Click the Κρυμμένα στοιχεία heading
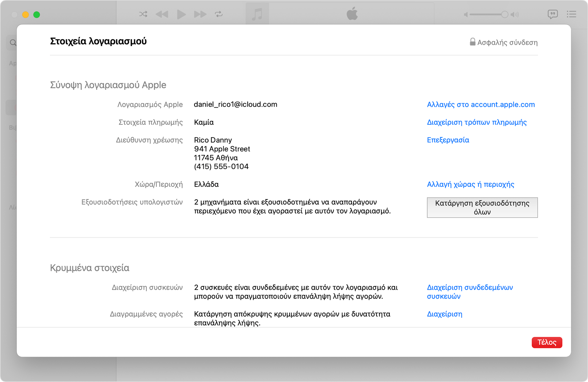This screenshot has width=588, height=382. point(90,268)
